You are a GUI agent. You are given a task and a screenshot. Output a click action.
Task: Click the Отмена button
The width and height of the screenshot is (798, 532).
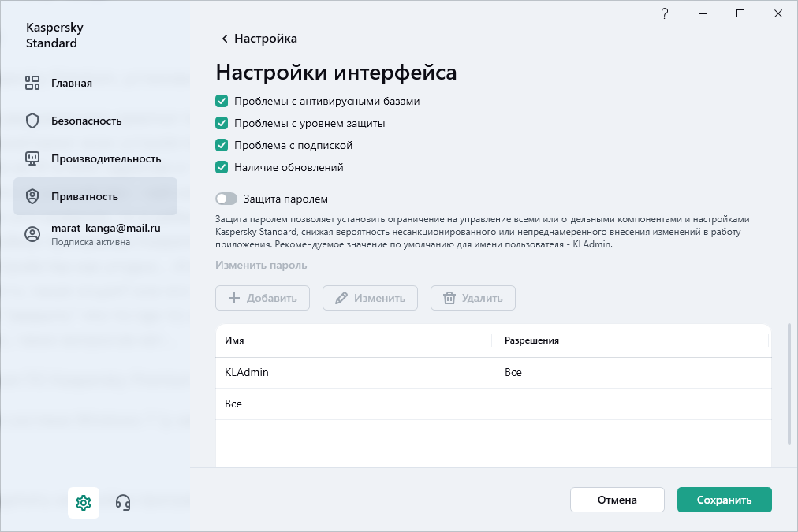(x=617, y=500)
